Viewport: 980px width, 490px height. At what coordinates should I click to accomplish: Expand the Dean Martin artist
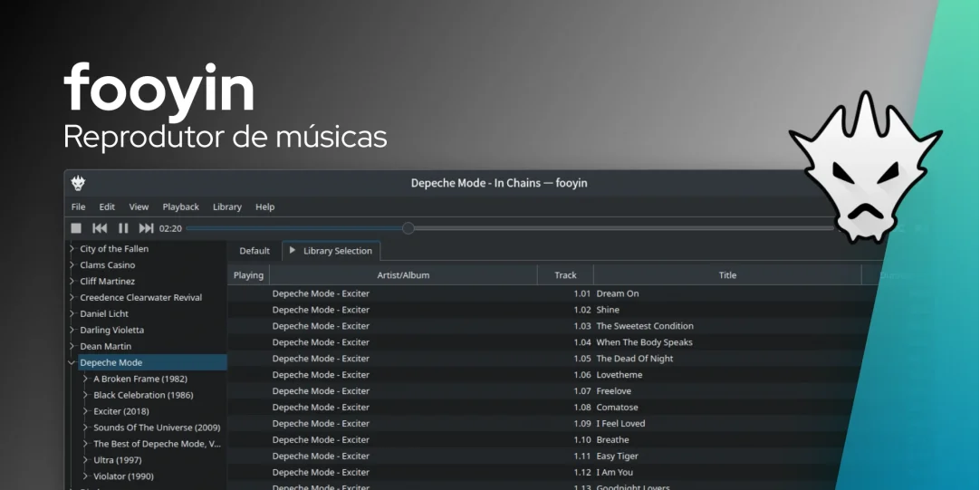(72, 346)
